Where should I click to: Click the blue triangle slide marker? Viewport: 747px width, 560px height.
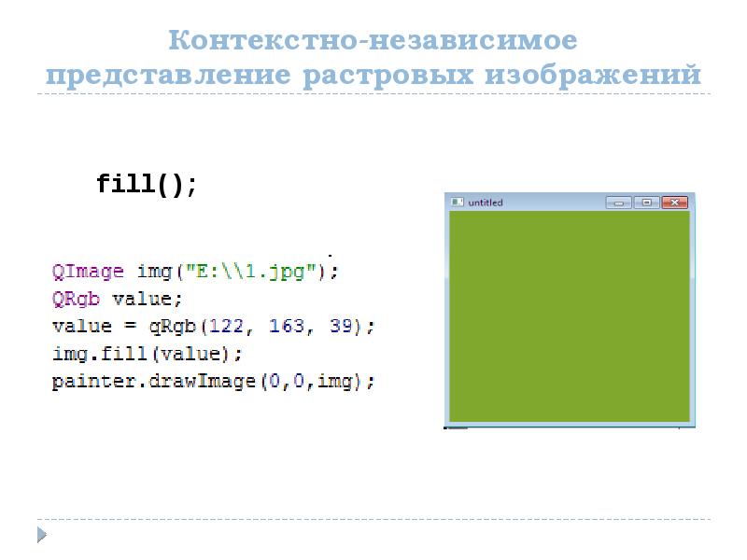point(42,534)
